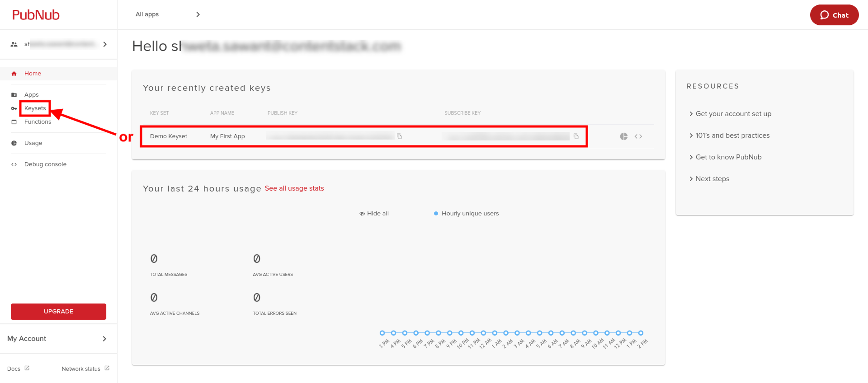Image resolution: width=868 pixels, height=383 pixels.
Task: Open Usage in the sidebar
Action: tap(33, 143)
